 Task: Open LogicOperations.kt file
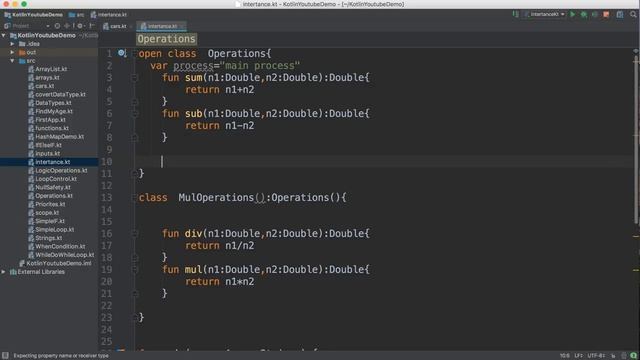point(58,171)
